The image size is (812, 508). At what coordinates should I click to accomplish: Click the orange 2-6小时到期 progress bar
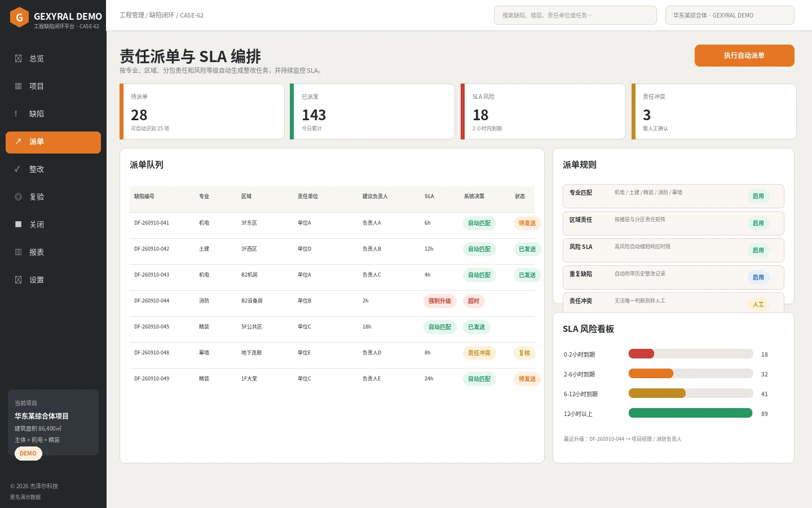coord(651,374)
